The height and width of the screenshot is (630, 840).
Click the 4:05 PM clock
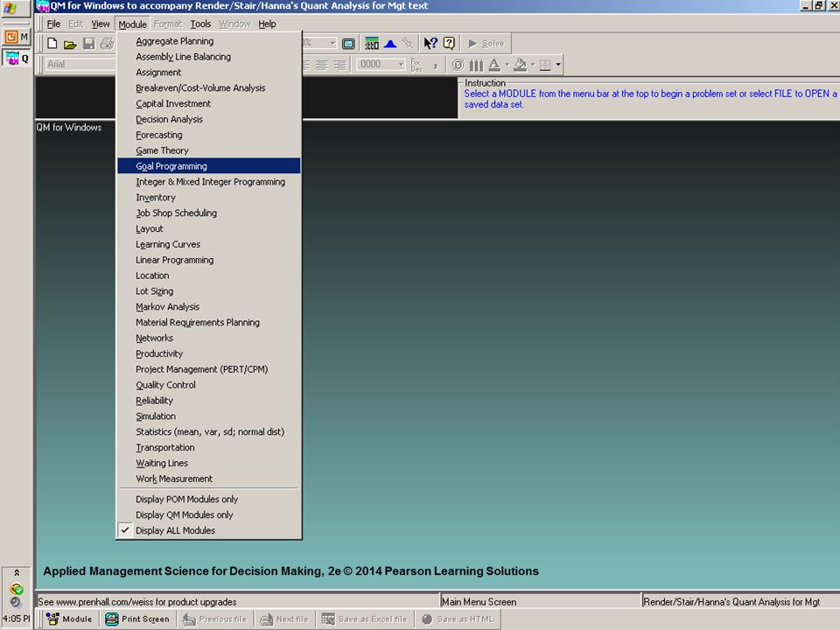[x=17, y=619]
